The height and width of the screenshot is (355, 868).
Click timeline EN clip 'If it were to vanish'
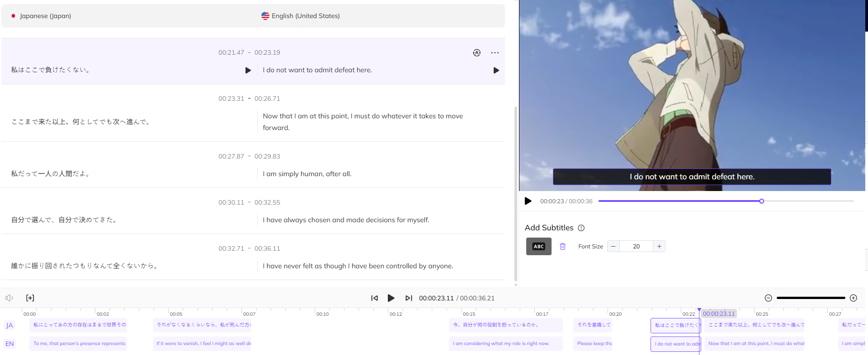[x=202, y=344]
